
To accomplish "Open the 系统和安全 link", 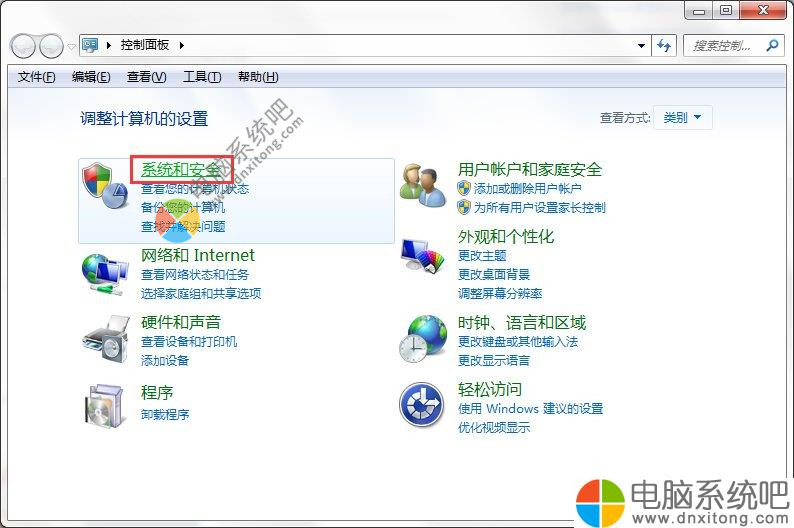I will [x=181, y=169].
